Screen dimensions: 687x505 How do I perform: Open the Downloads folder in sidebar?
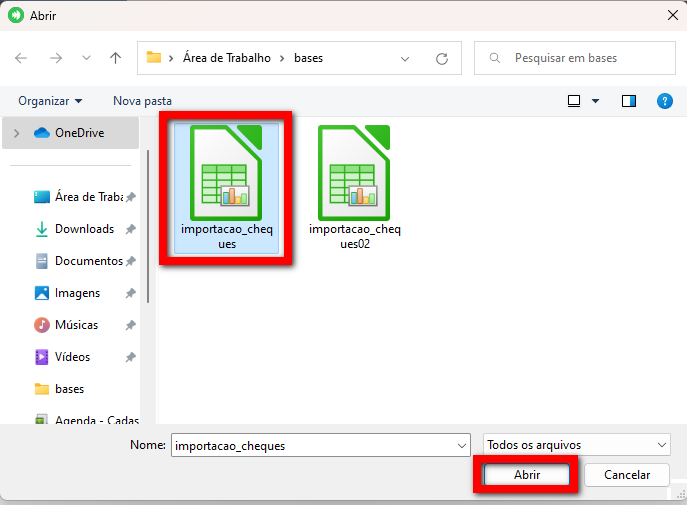click(x=84, y=229)
